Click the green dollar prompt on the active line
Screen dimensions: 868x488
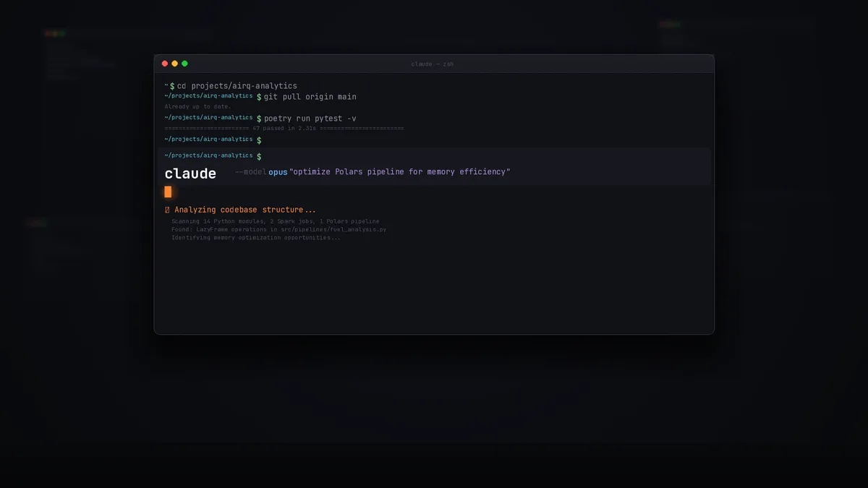click(258, 155)
